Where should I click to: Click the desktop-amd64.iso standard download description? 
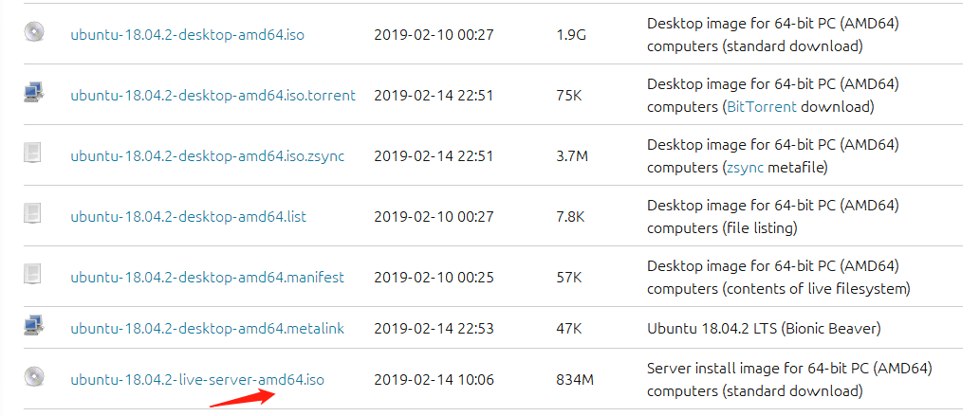tap(773, 35)
